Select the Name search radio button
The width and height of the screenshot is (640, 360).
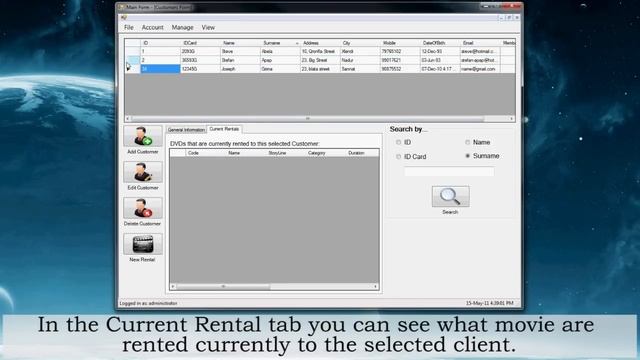point(467,142)
